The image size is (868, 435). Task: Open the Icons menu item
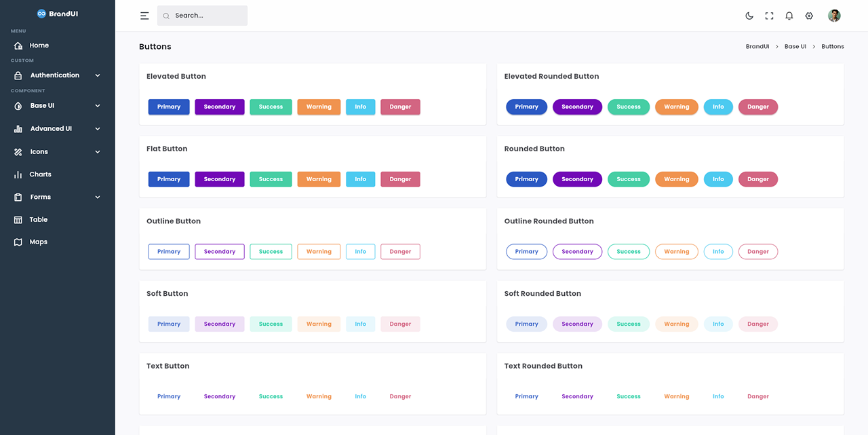39,151
